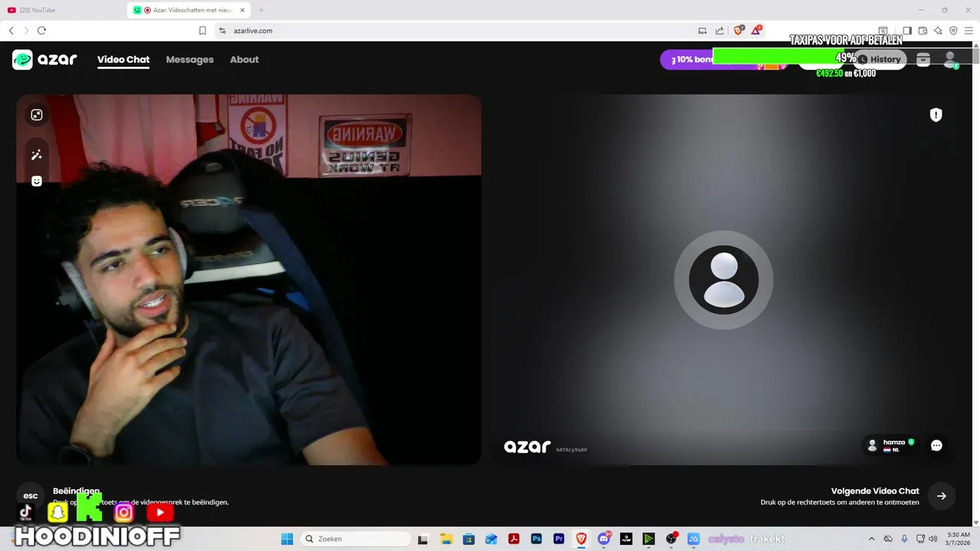Open Brave Shields lion icon
This screenshot has height=551, width=980.
click(x=739, y=31)
